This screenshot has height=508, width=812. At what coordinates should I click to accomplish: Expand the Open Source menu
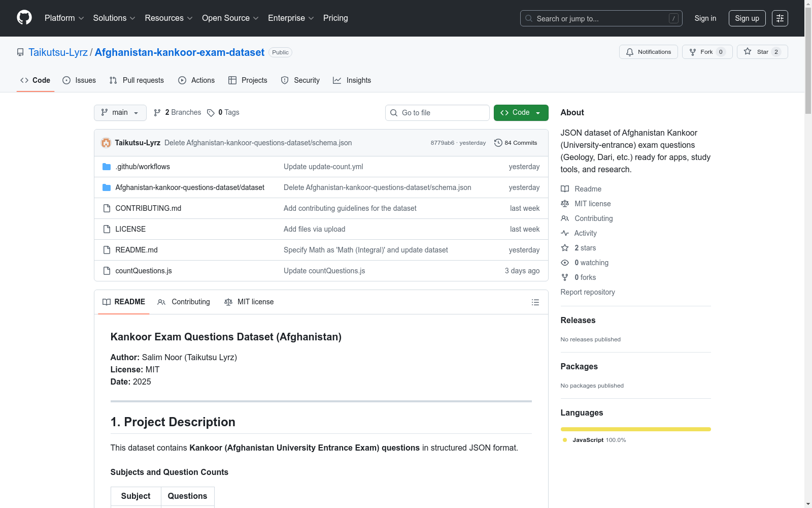click(230, 18)
